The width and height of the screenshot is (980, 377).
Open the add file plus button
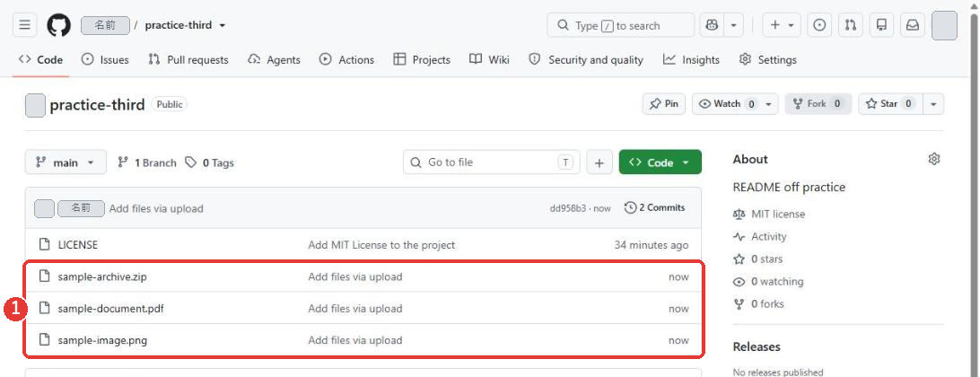tap(599, 162)
